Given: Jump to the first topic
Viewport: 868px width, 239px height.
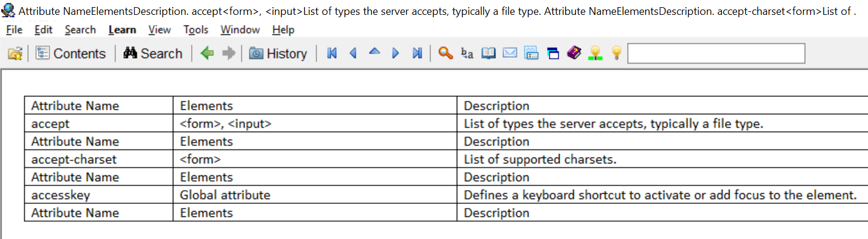Looking at the screenshot, I should pyautogui.click(x=332, y=54).
